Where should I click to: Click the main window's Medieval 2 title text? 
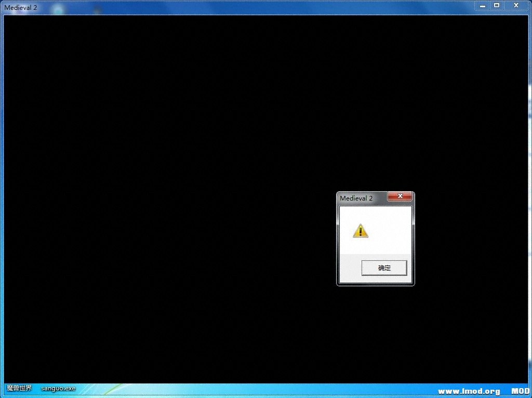[21, 8]
